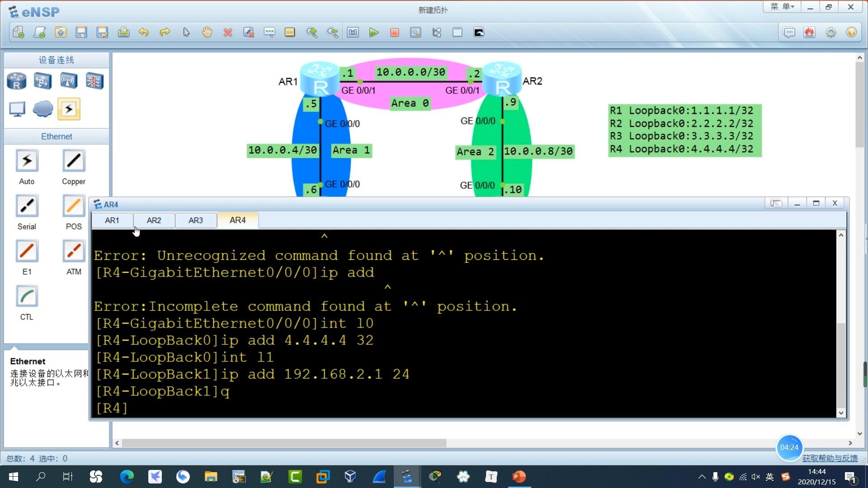
Task: Open the Huawei website icon
Action: (810, 33)
